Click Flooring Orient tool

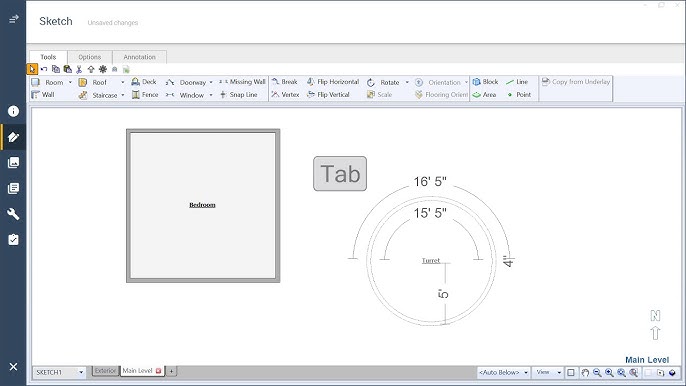tap(441, 95)
